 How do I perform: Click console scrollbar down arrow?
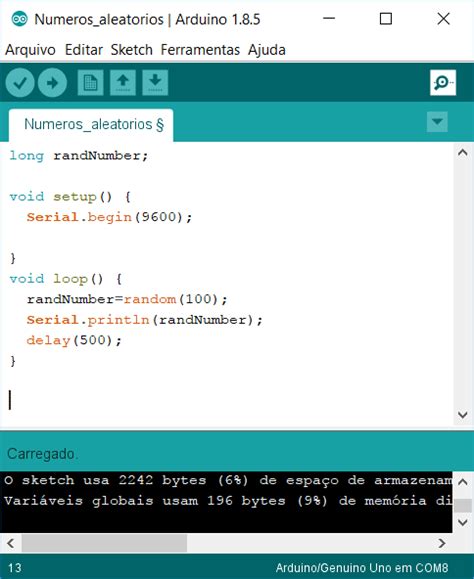tap(463, 523)
